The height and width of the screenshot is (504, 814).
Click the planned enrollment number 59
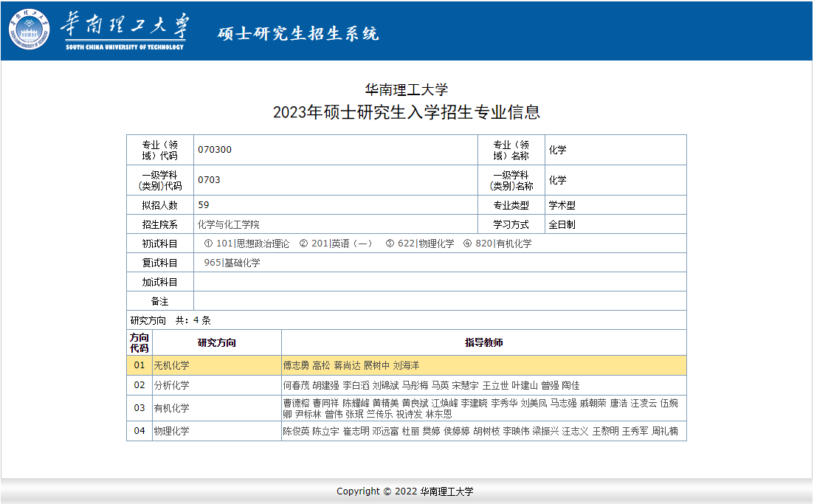(x=204, y=205)
